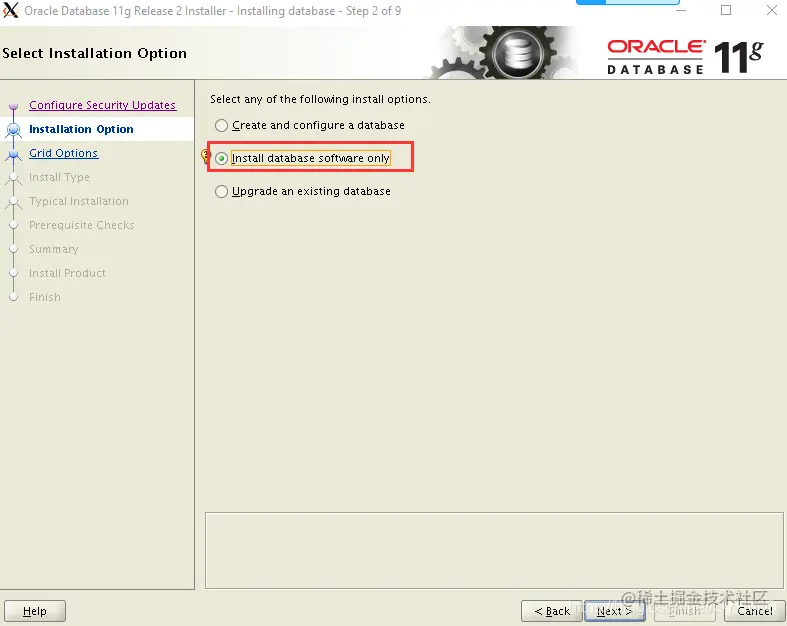Maximize the installer window
The height and width of the screenshot is (626, 787).
[726, 10]
